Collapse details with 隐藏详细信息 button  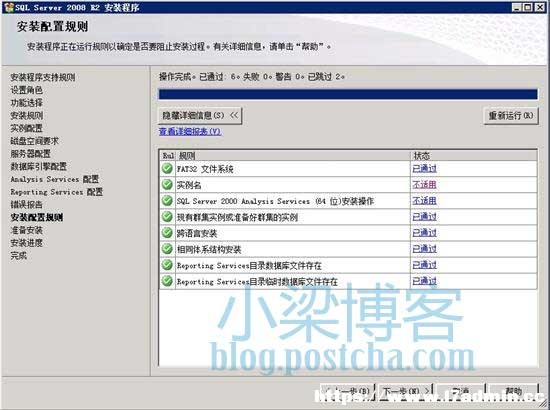coord(200,115)
